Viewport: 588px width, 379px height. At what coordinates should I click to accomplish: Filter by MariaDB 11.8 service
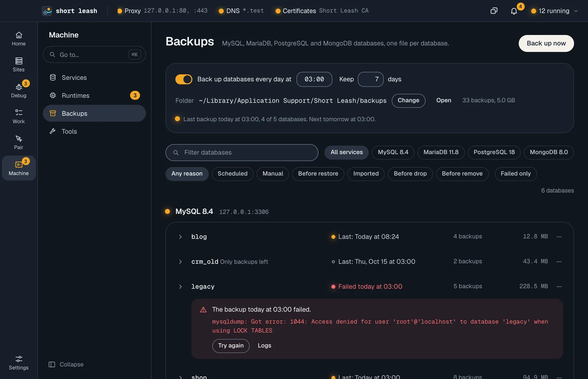point(441,152)
